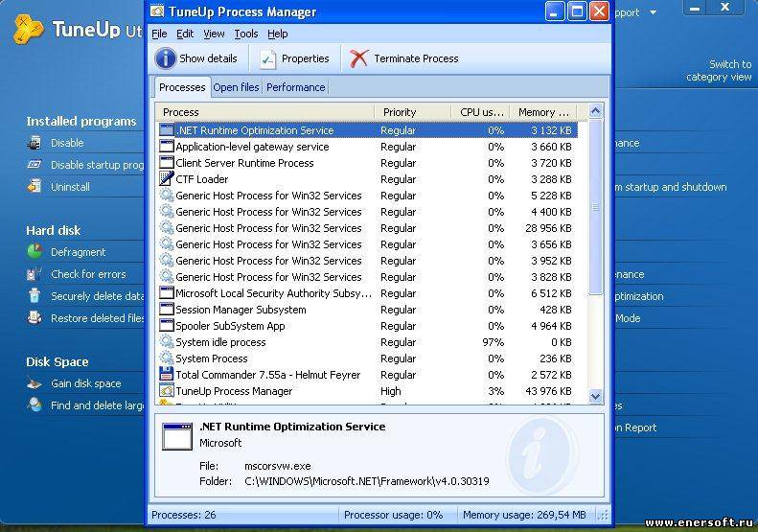Click the Disable startup programs icon
The height and width of the screenshot is (532, 758).
click(x=34, y=165)
